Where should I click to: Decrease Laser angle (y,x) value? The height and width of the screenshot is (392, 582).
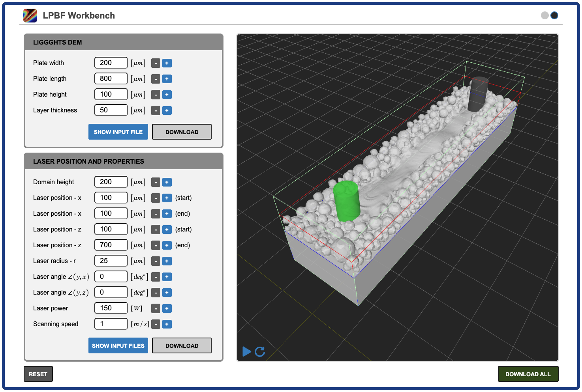156,277
